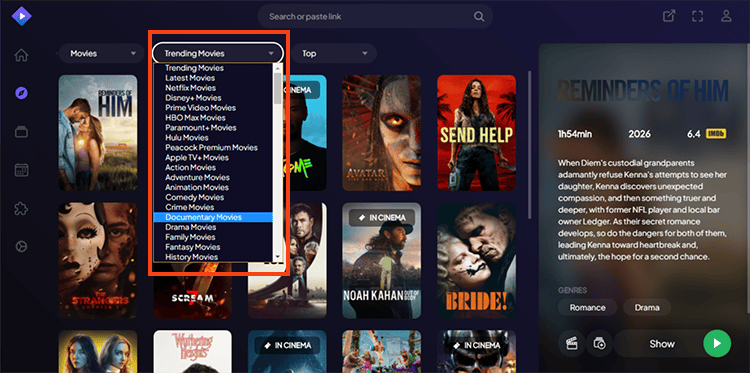This screenshot has height=373, width=750.
Task: Select HBO Max Movies option
Action: [x=213, y=118]
